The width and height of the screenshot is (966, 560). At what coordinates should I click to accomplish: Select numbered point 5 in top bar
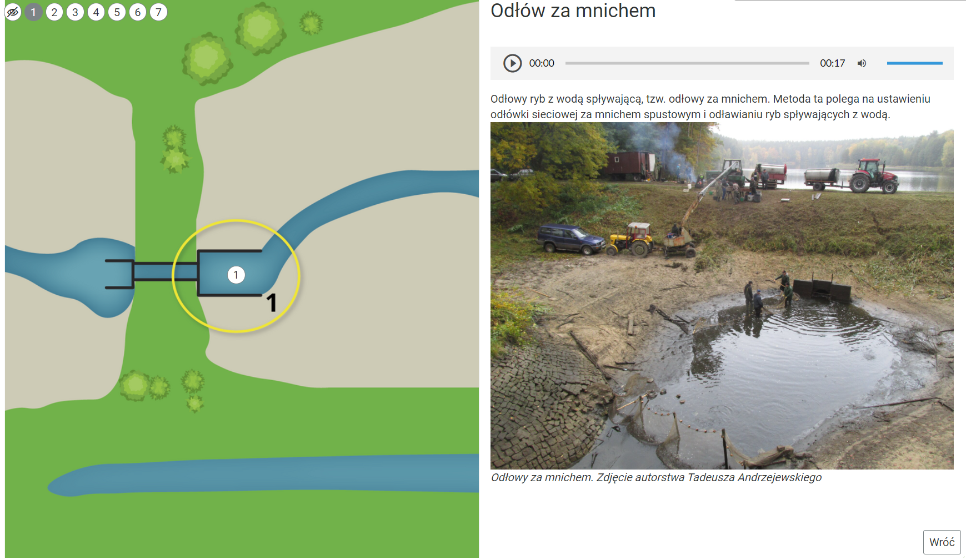click(117, 12)
